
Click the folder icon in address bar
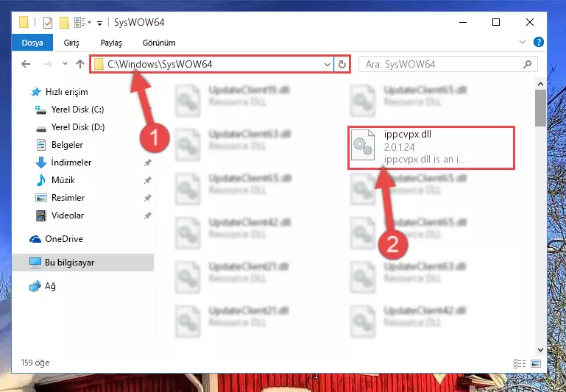coord(99,64)
